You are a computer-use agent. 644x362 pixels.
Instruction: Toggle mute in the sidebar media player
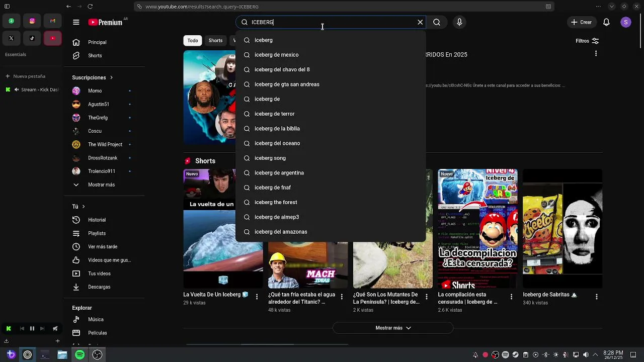coord(55,329)
